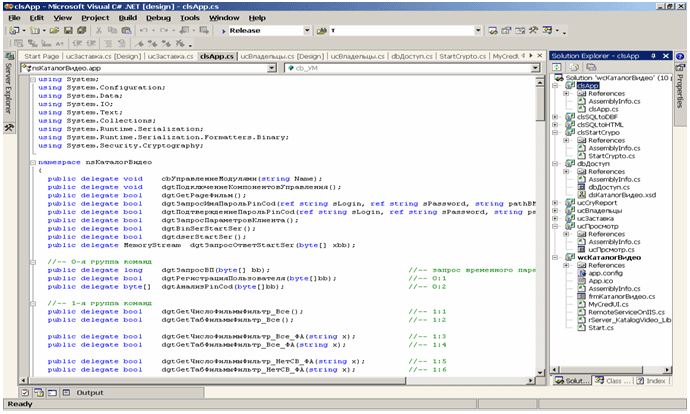
Task: Open the File menu
Action: (15, 18)
